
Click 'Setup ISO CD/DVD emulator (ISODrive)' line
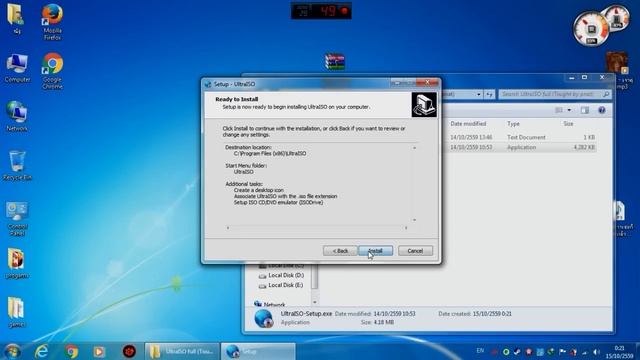278,202
